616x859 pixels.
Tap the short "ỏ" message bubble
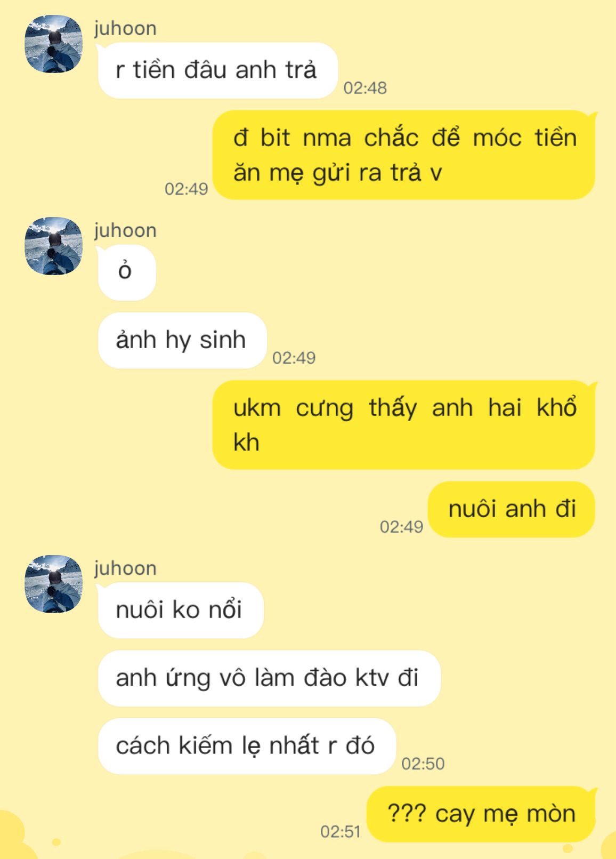point(127,272)
